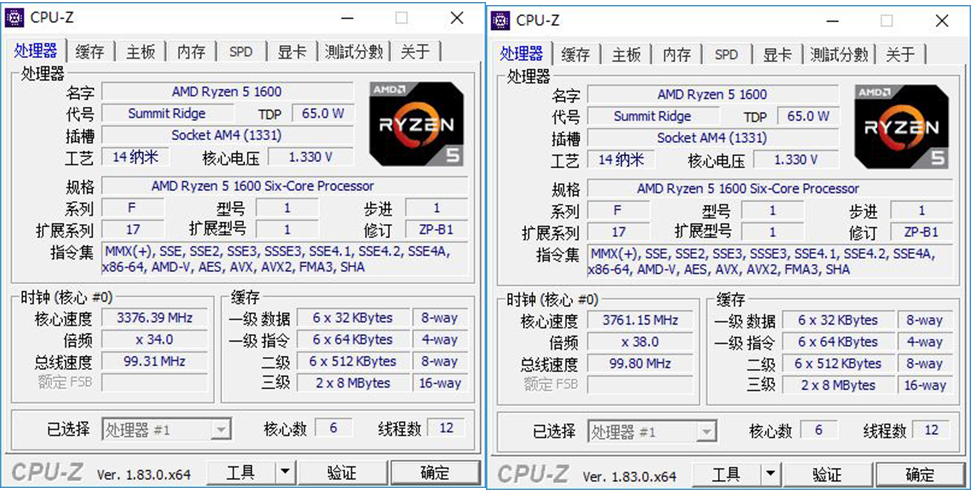Click ZP-B1 revision in right window

pyautogui.click(x=921, y=232)
